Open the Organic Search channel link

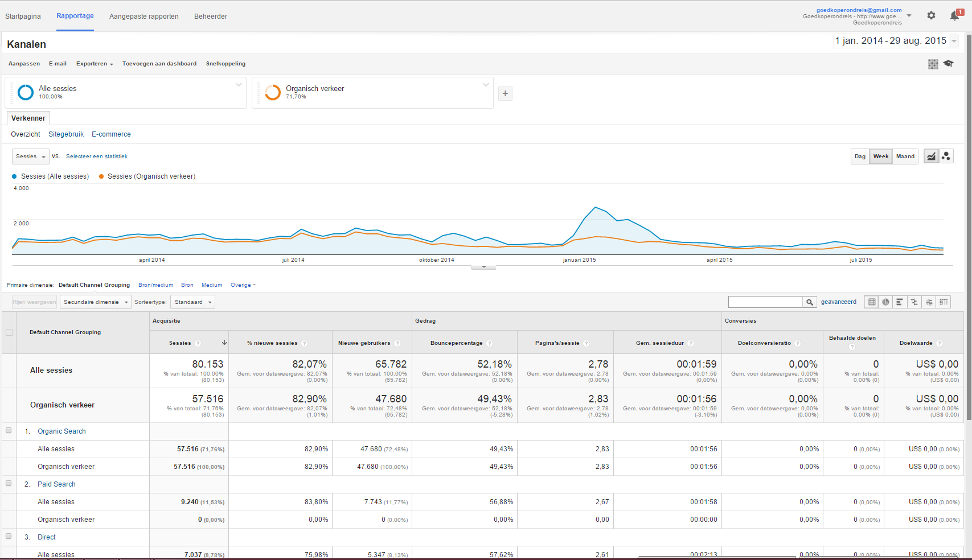click(61, 431)
